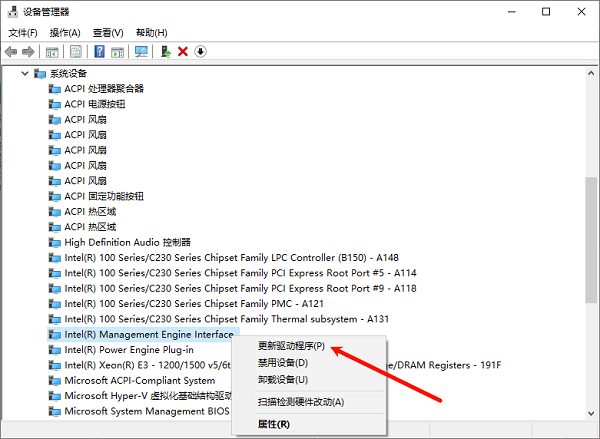Open the 查看(V) menu
The width and height of the screenshot is (600, 439).
point(108,32)
